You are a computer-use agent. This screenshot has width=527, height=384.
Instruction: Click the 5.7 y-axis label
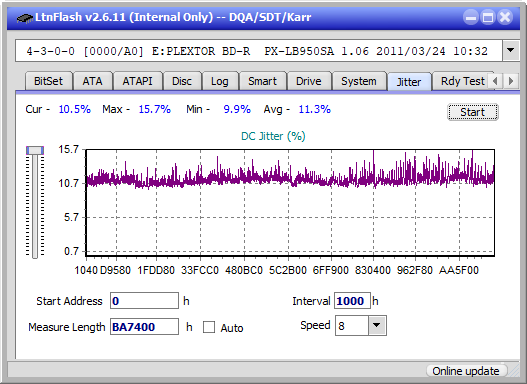[x=71, y=217]
